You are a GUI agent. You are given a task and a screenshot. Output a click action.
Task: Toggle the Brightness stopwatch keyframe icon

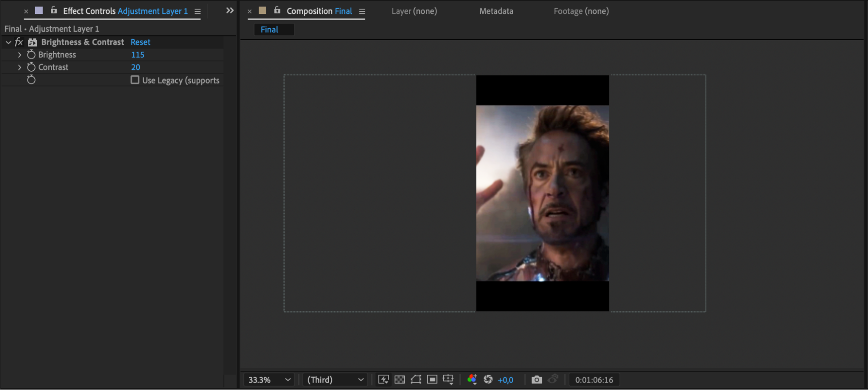31,55
